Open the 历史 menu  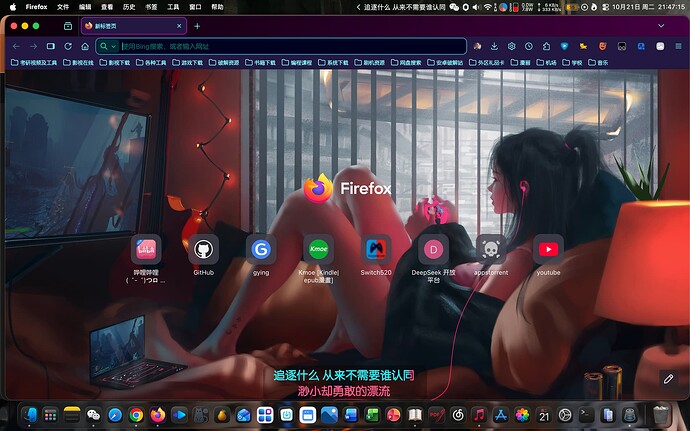click(x=129, y=7)
